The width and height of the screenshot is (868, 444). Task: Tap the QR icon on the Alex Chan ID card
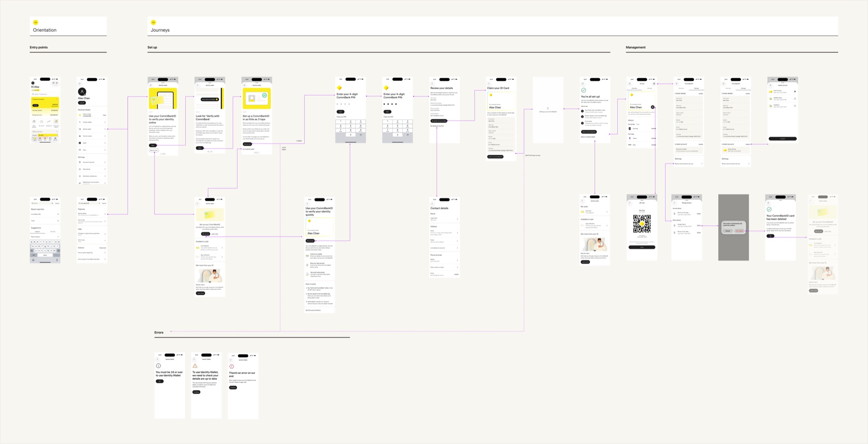653,107
